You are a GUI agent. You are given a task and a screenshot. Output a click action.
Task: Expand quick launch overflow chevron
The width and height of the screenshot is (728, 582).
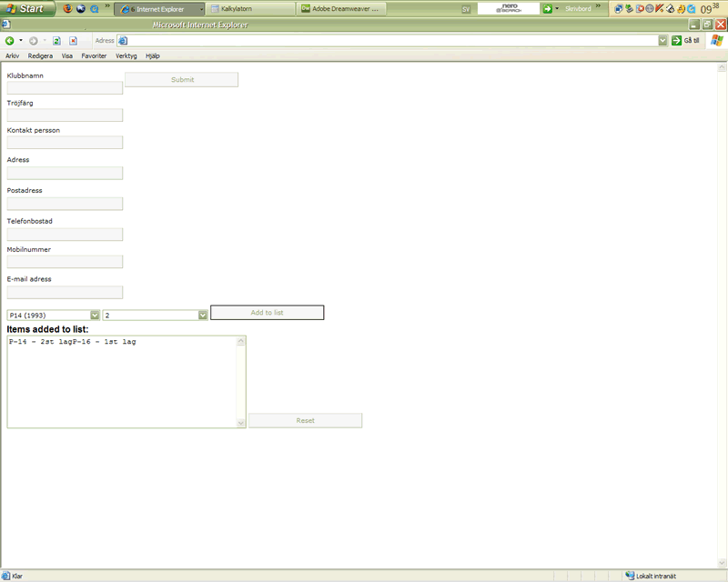coord(107,6)
